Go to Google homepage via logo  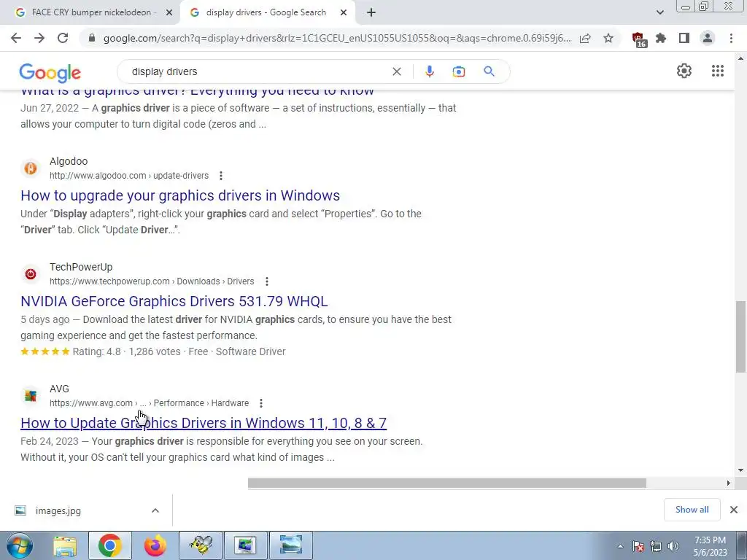point(50,72)
